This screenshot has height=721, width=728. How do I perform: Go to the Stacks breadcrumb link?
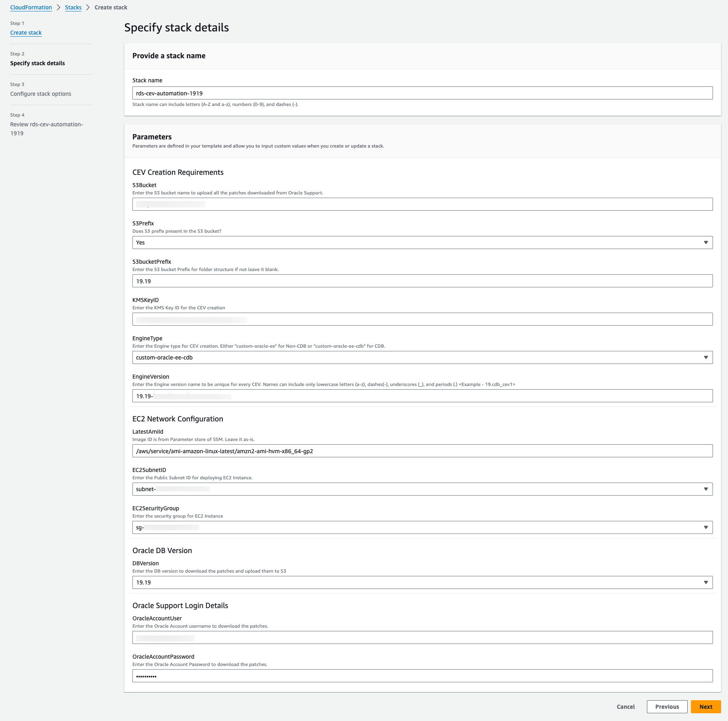(x=73, y=7)
